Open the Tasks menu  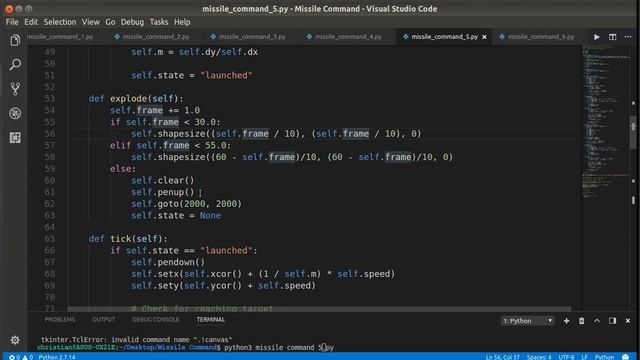click(159, 22)
